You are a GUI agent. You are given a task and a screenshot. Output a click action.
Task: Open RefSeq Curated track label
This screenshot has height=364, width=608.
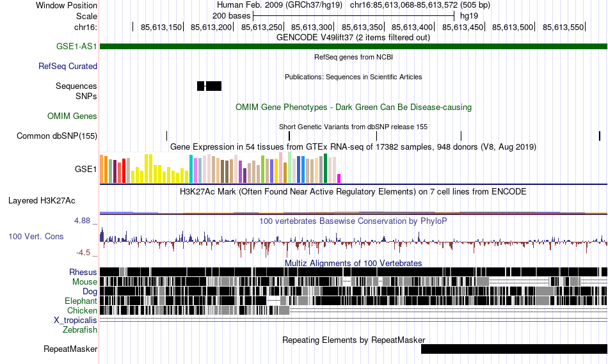pyautogui.click(x=68, y=67)
